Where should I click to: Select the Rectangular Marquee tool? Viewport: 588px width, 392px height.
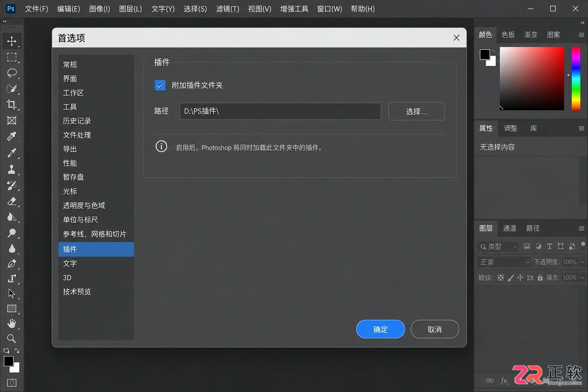tap(12, 57)
